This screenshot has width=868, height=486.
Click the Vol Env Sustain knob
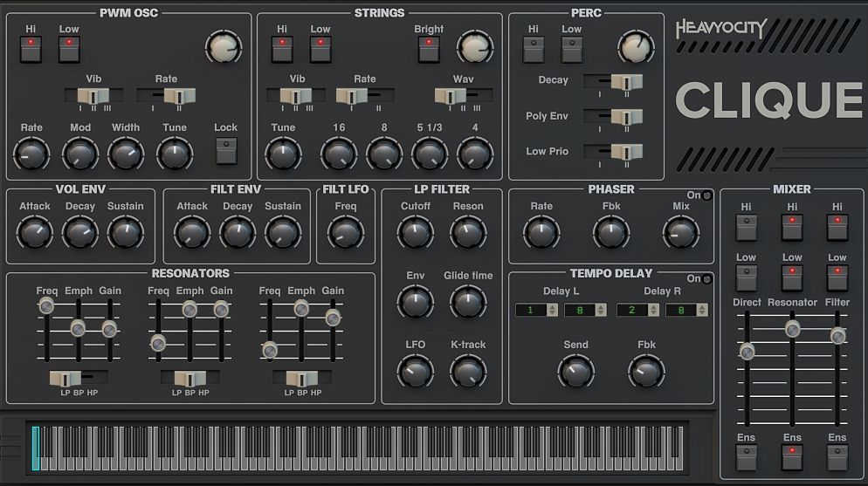[x=126, y=233]
